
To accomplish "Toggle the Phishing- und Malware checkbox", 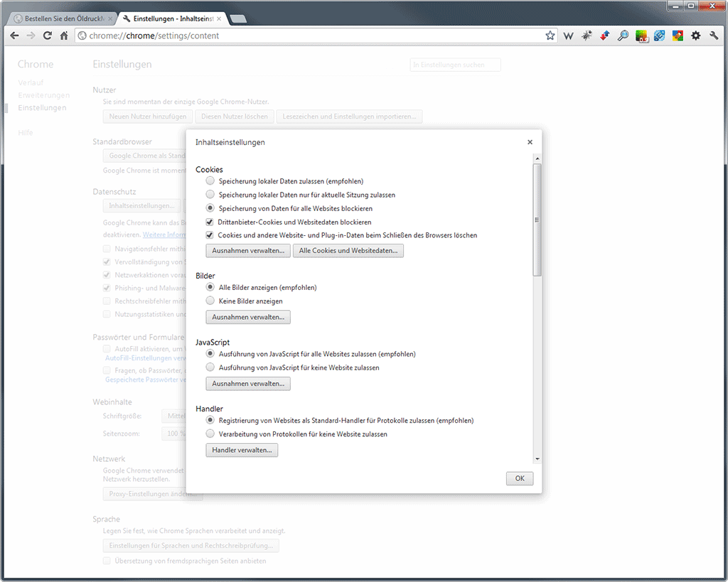I will coord(107,288).
